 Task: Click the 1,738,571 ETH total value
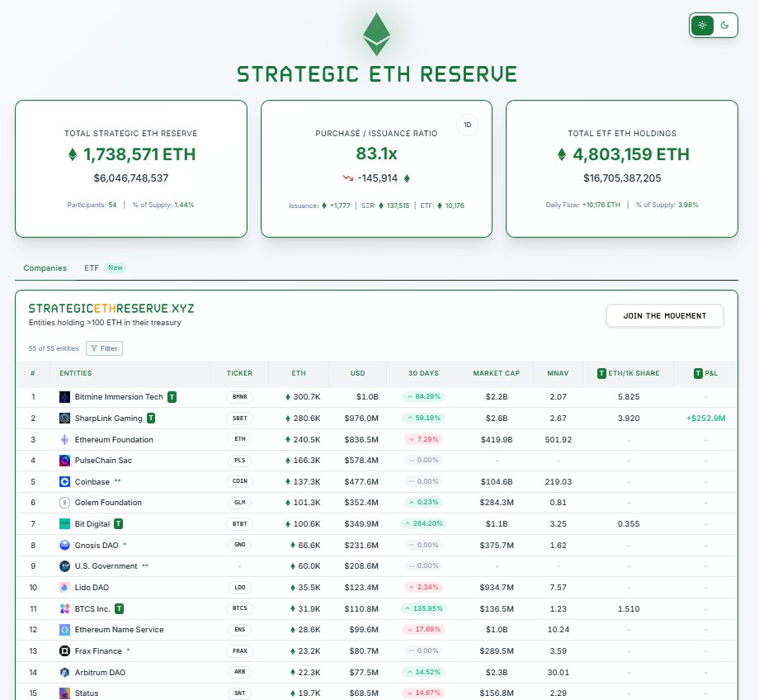tap(139, 154)
